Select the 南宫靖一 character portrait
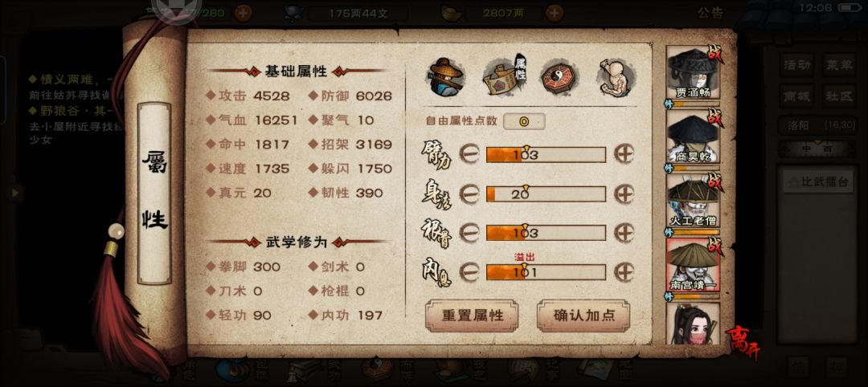Image resolution: width=868 pixels, height=387 pixels. click(x=693, y=266)
